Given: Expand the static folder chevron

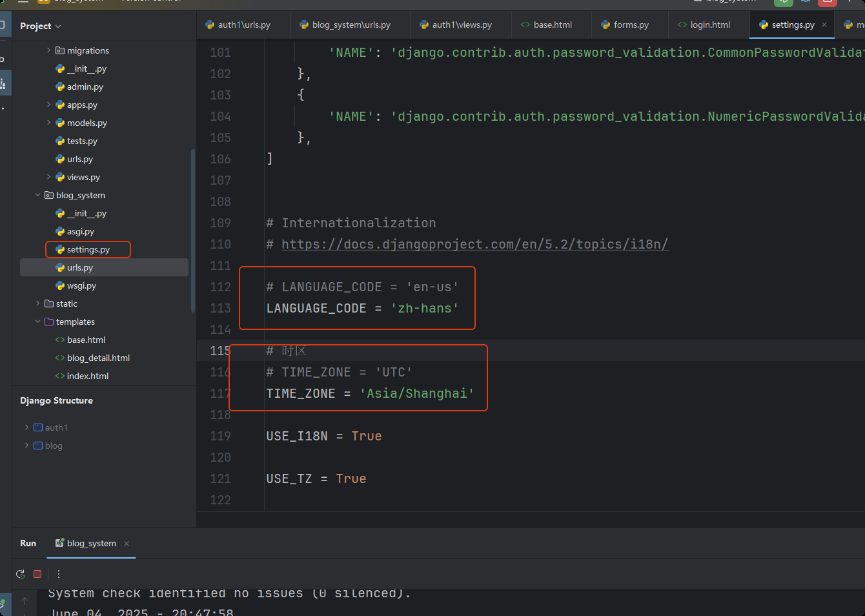Looking at the screenshot, I should (x=37, y=303).
